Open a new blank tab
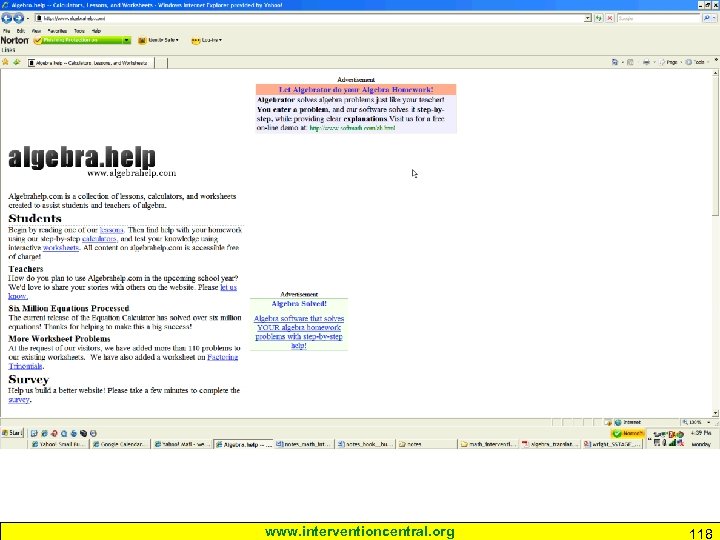Viewport: 720px width, 540px height. (161, 62)
